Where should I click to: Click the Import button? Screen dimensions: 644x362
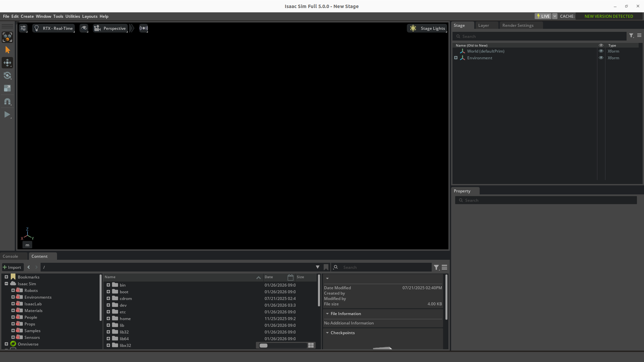pyautogui.click(x=12, y=267)
